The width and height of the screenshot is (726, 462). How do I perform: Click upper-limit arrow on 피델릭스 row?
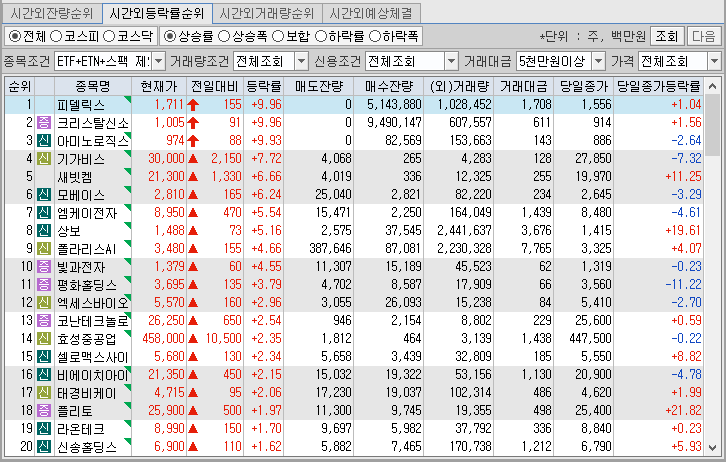click(x=193, y=105)
